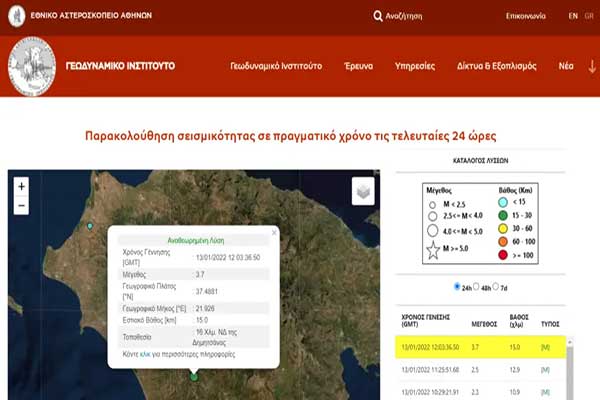Open the map layers switcher
This screenshot has width=600, height=400.
(x=363, y=190)
